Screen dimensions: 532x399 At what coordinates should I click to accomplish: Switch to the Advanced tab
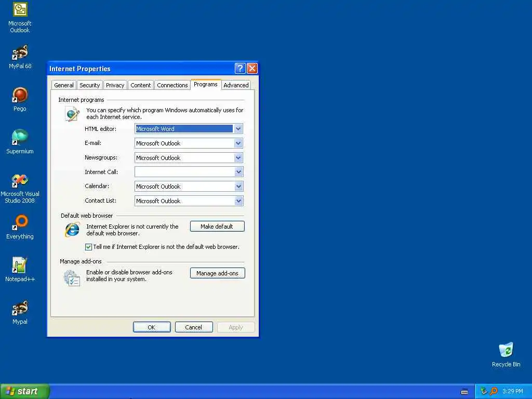[236, 85]
